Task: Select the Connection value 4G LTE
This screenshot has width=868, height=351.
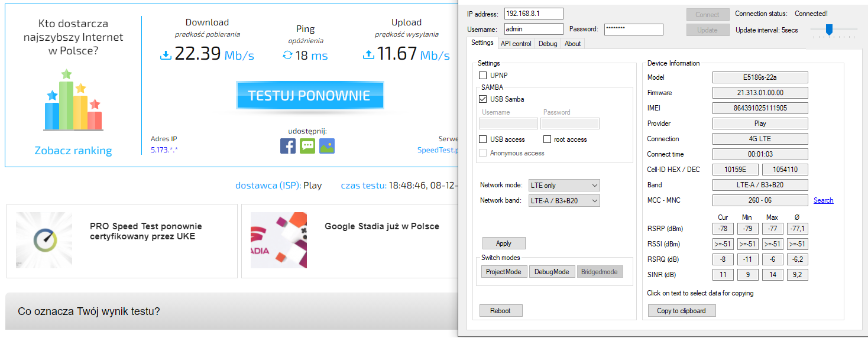Action: 760,139
